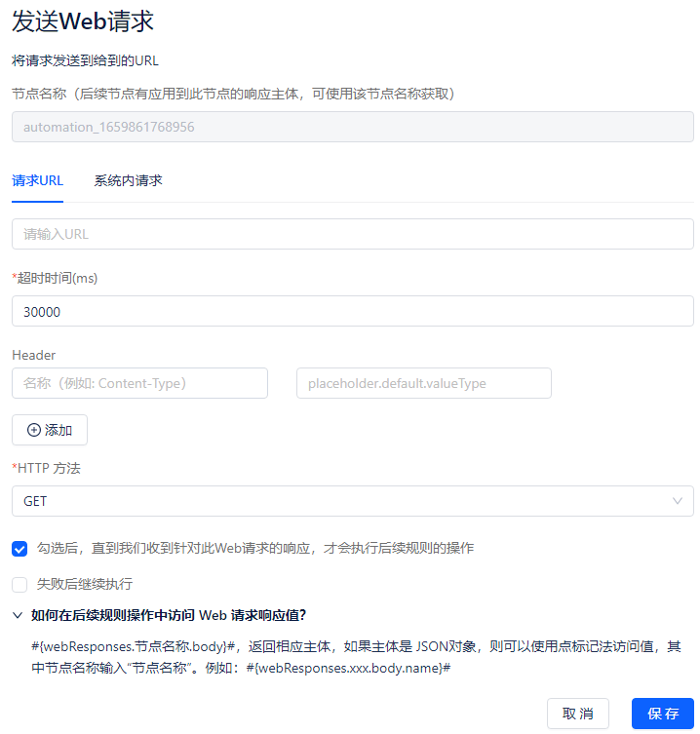Click the HTTP 方法 label
This screenshot has width=700, height=734.
point(47,468)
